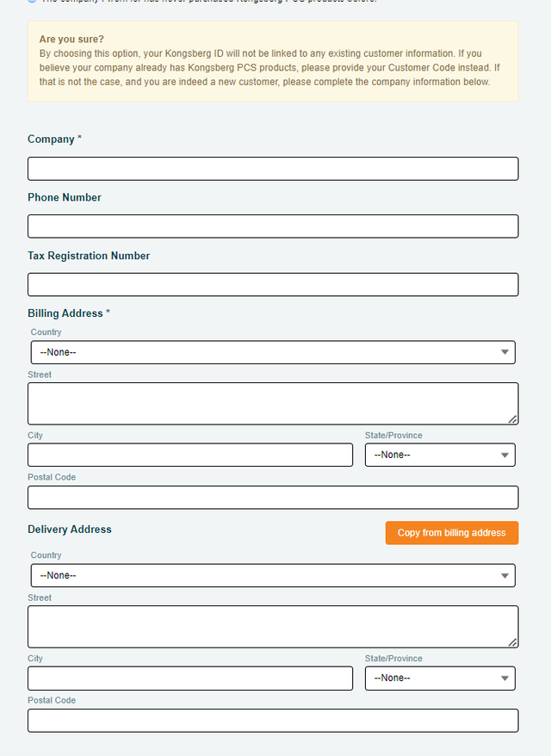
Task: Click into the Phone Number field
Action: [272, 226]
